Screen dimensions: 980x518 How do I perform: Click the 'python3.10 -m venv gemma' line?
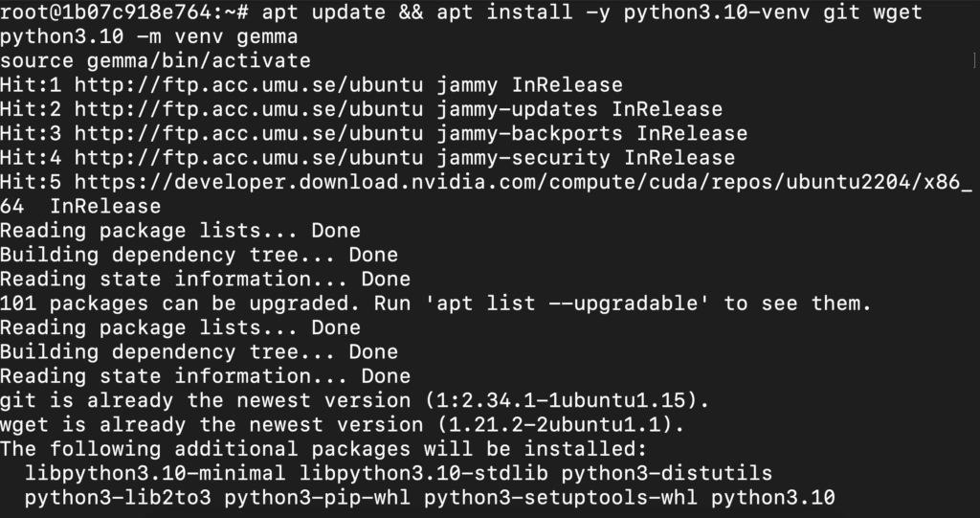pos(148,37)
